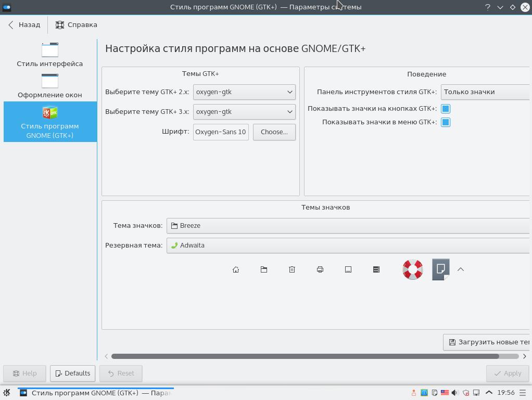Click the Oxygen-Sans 10 font field
The height and width of the screenshot is (400, 532).
click(221, 132)
